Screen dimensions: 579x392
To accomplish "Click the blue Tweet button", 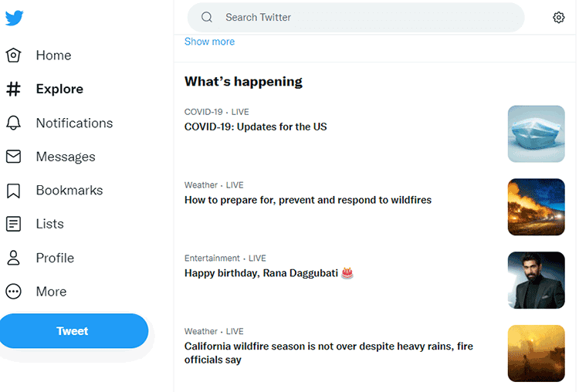I will [73, 331].
